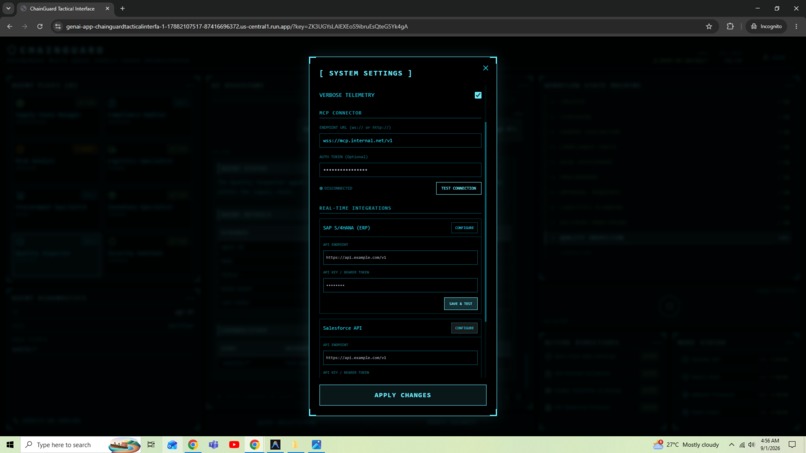The image size is (806, 453).
Task: Click the Real-Time Integrations heading
Action: click(x=355, y=208)
